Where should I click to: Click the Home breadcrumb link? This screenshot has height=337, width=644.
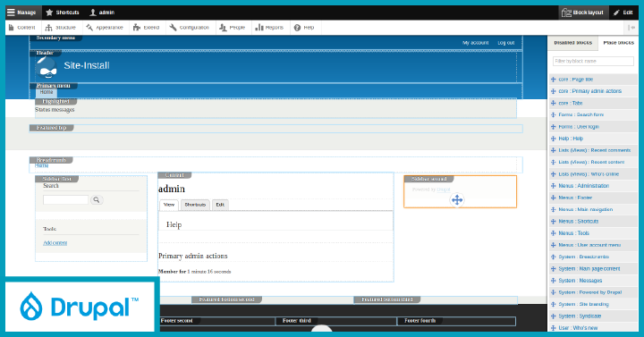point(41,165)
